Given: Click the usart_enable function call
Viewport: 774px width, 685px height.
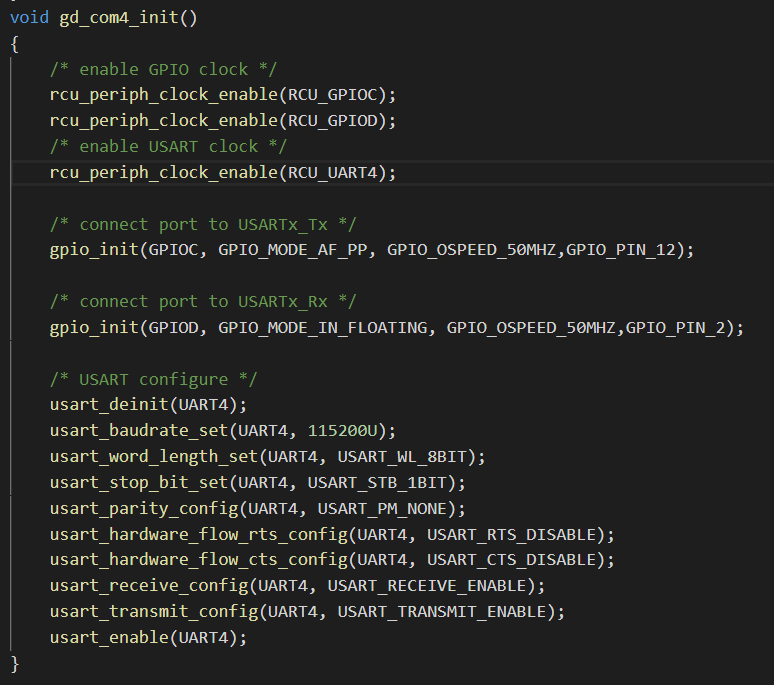Looking at the screenshot, I should click(109, 638).
